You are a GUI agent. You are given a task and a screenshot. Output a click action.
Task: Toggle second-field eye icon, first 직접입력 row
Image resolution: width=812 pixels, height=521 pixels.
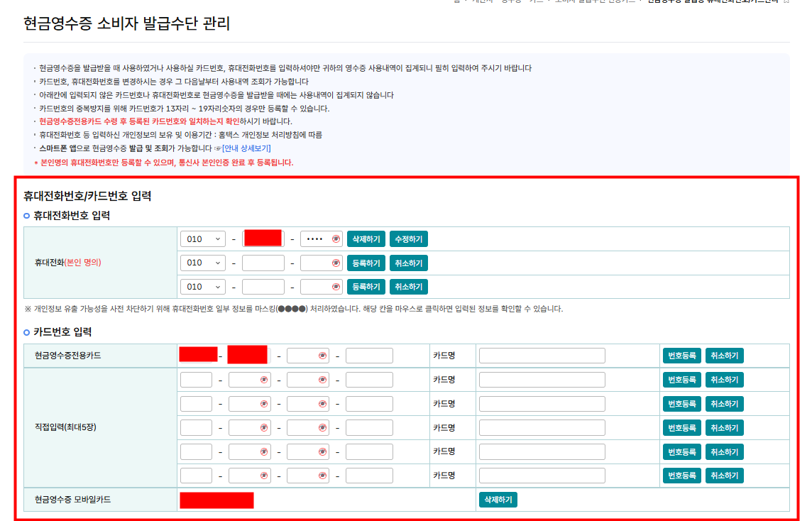click(x=264, y=380)
